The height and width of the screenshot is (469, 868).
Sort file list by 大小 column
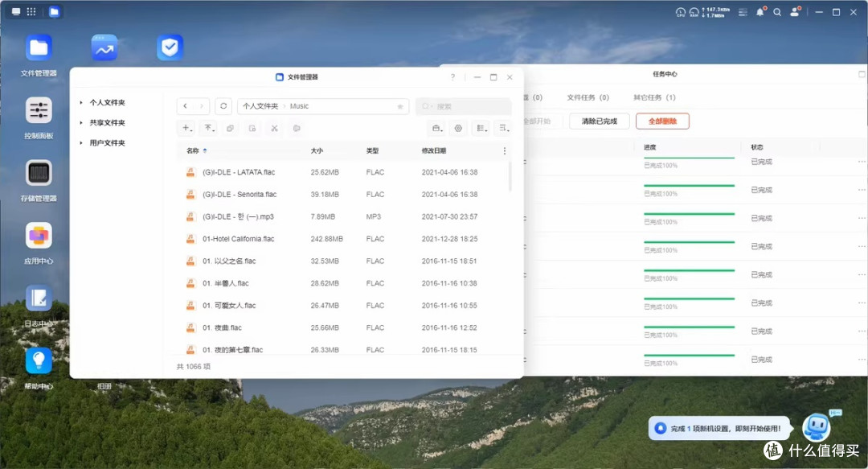tap(317, 150)
